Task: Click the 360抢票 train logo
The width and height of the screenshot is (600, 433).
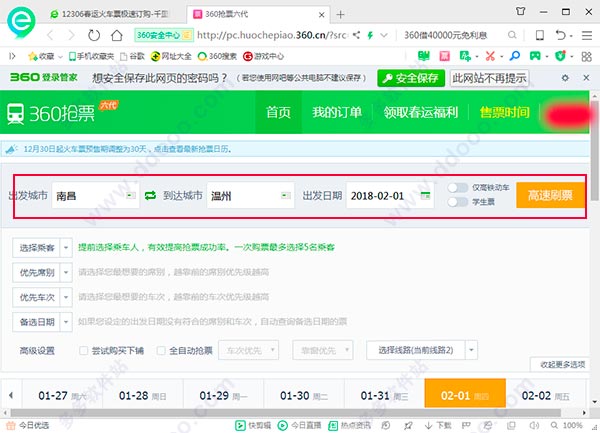Action: (x=51, y=114)
